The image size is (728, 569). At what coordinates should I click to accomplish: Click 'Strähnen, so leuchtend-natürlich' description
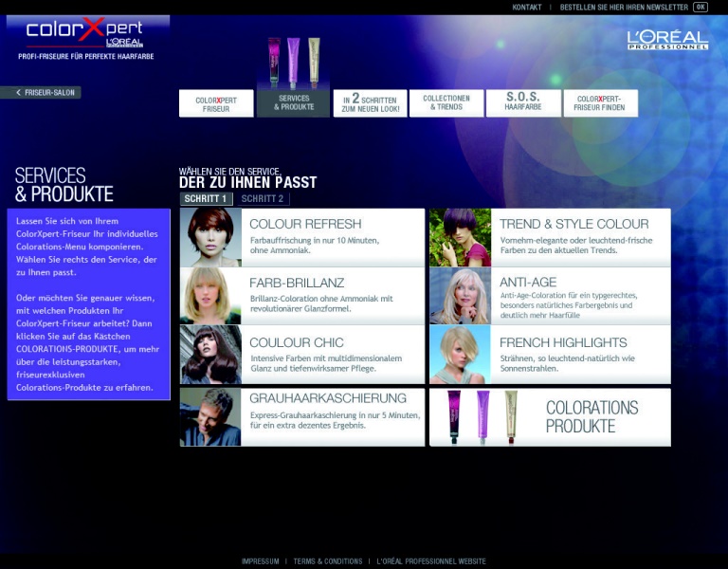pos(568,363)
